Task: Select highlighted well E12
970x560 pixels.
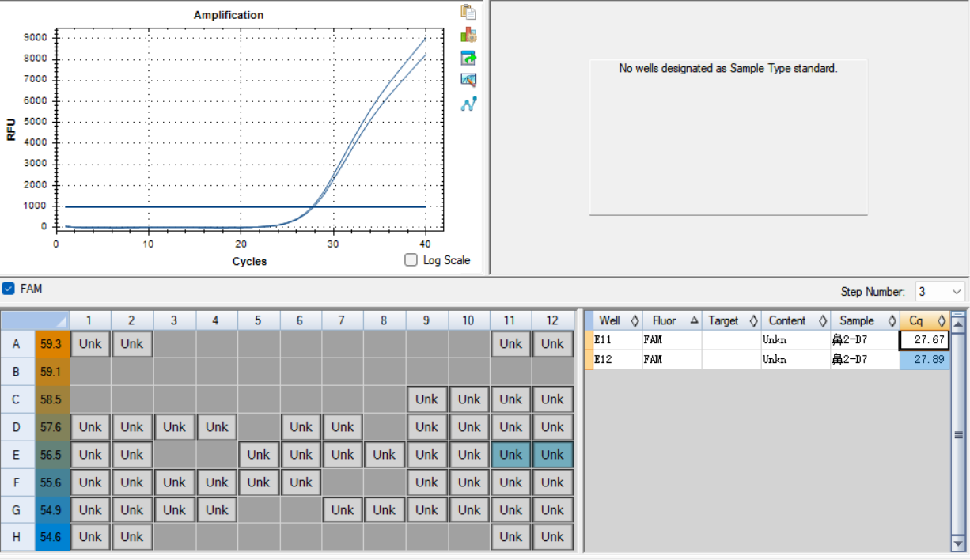Action: [552, 455]
